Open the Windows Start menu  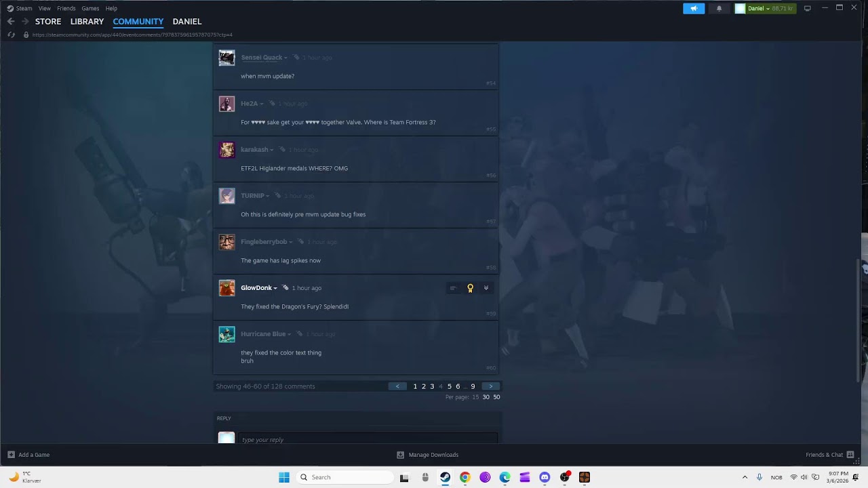284,477
